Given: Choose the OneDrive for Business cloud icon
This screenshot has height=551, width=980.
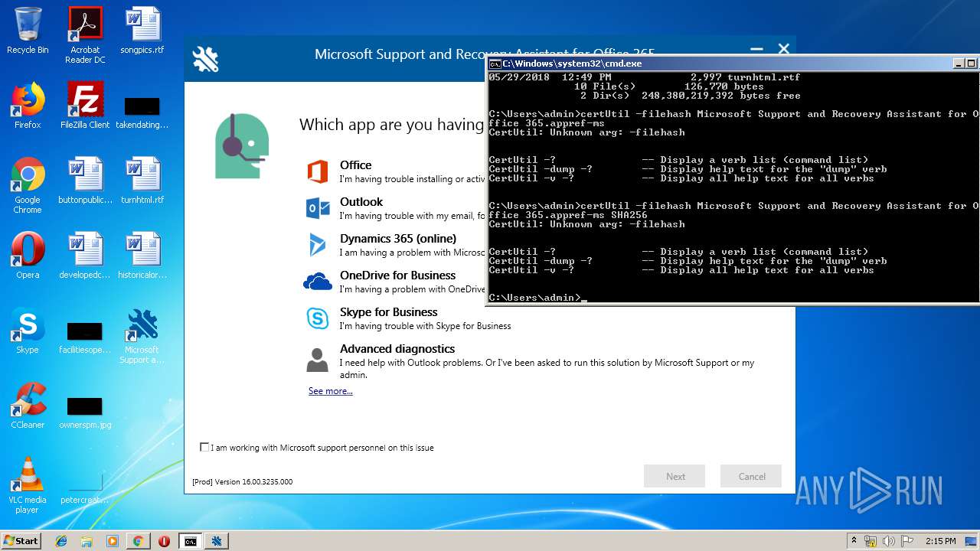Looking at the screenshot, I should click(x=317, y=282).
